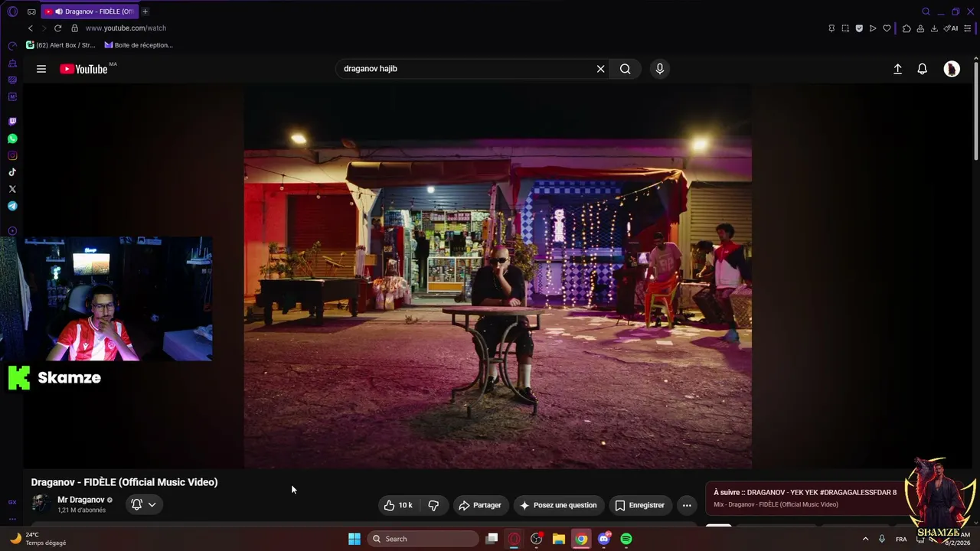The height and width of the screenshot is (551, 980).
Task: Toggle the ad blocker shield icon
Action: pos(859,28)
